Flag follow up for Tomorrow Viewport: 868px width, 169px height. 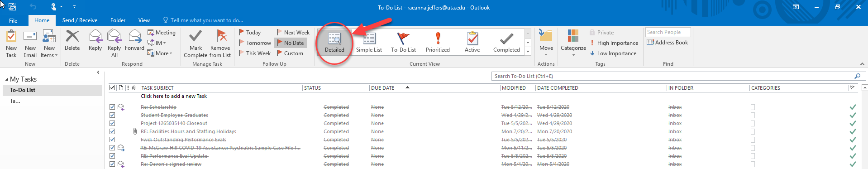point(255,43)
